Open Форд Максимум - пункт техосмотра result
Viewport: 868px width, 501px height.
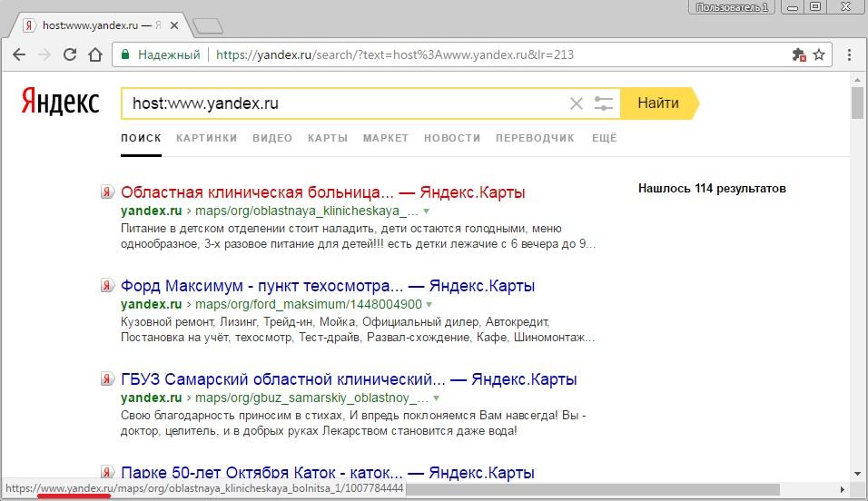point(328,286)
